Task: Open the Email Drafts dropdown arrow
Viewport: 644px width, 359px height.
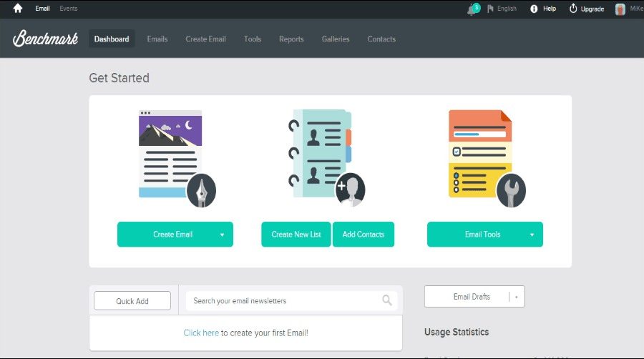Action: point(517,297)
